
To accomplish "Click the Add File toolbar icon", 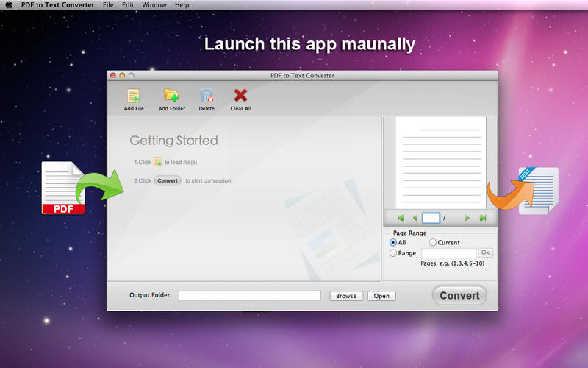I will [x=134, y=96].
